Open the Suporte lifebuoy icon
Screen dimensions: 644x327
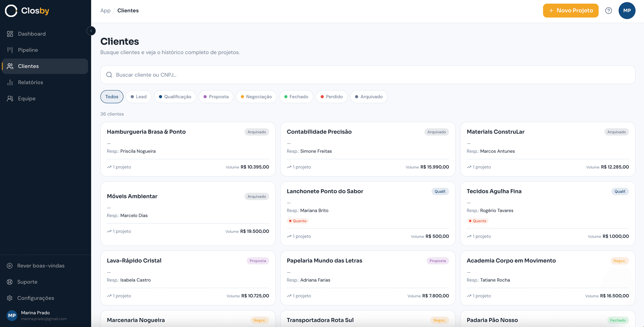click(10, 282)
